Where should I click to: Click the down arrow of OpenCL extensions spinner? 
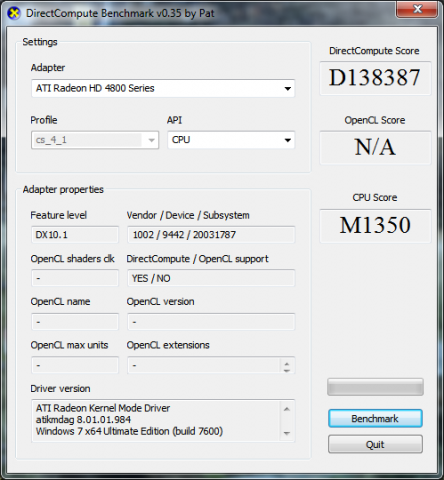[x=287, y=370]
